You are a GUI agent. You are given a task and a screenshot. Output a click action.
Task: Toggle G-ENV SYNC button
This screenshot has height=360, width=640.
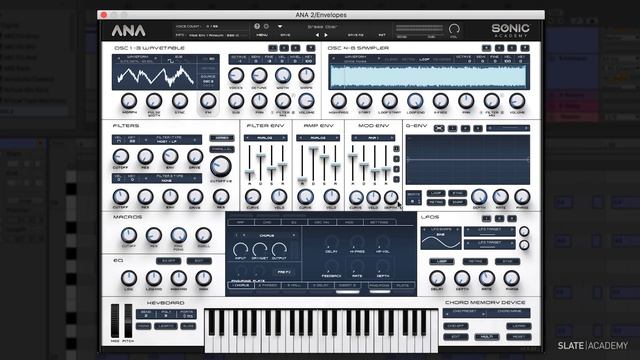[457, 193]
